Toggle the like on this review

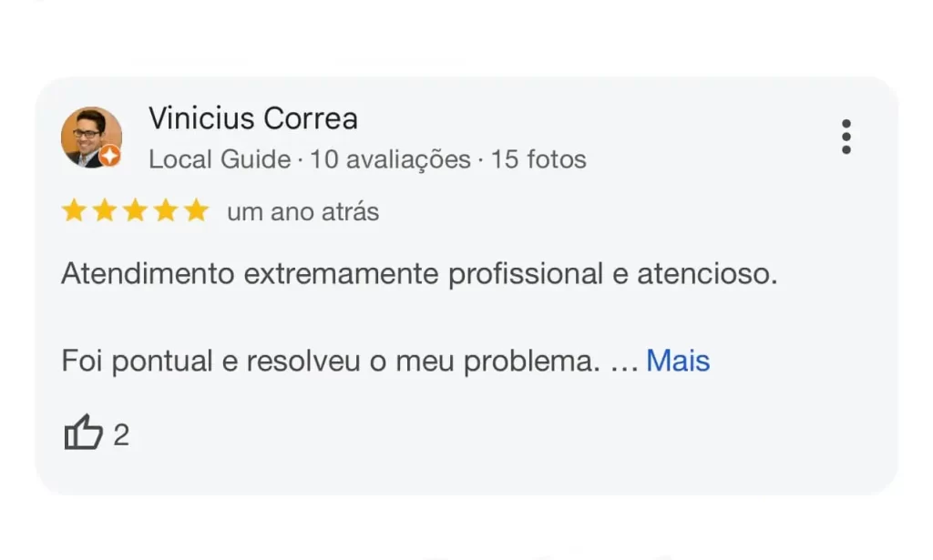tap(81, 430)
